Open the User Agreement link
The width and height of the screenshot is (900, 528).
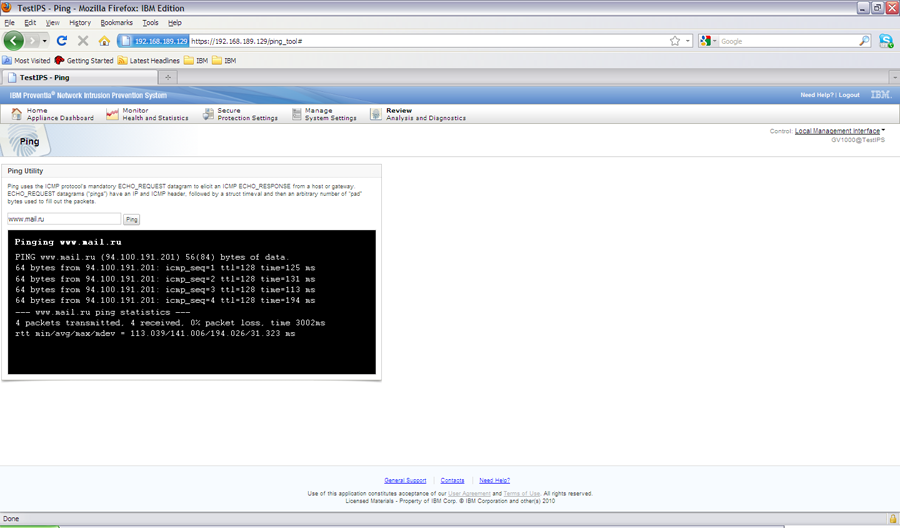(469, 494)
